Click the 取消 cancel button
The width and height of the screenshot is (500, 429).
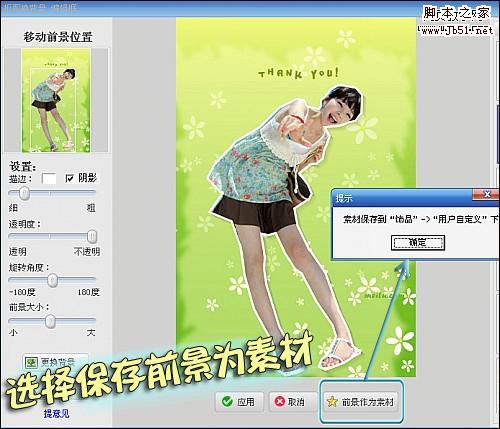pos(292,402)
